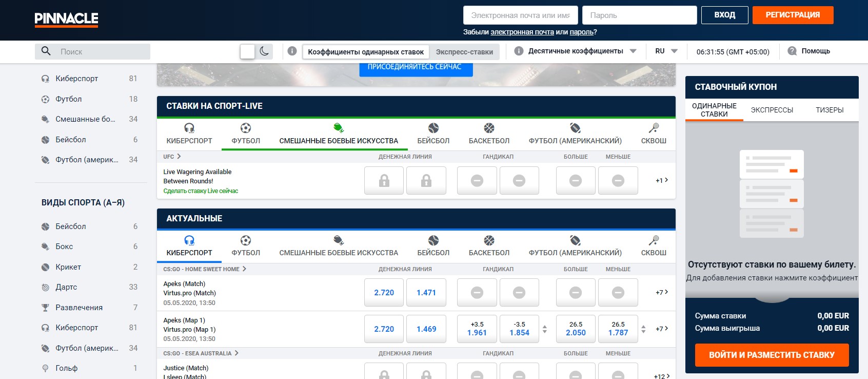
Task: Pick Virtus.pro (Map 1) money line 1.469
Action: pos(426,329)
